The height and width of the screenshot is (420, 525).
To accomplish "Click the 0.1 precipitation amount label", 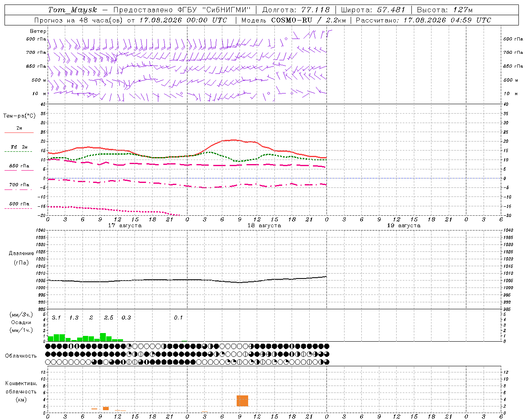I will [x=178, y=317].
